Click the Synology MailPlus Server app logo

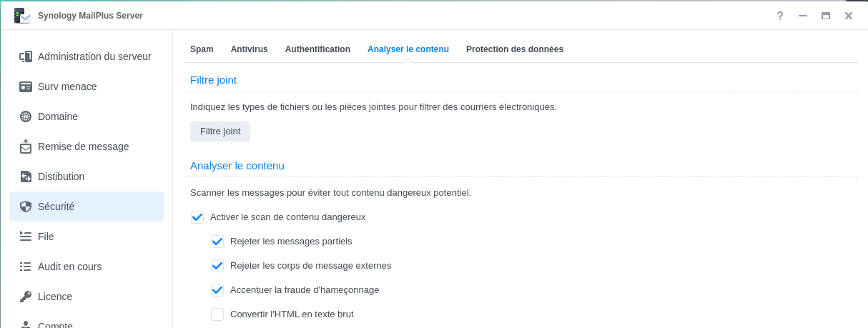coord(22,16)
